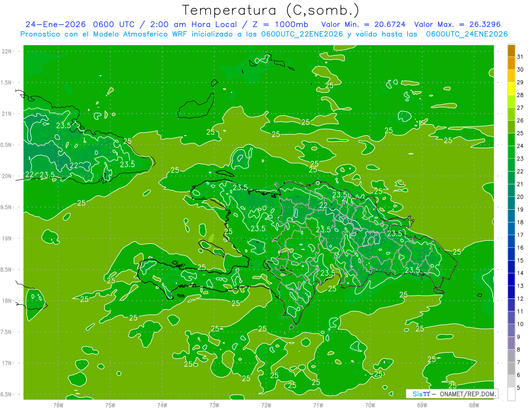Viewport: 532px width, 411px height.
Task: Click the colorbar label "26"
Action: tap(520, 120)
